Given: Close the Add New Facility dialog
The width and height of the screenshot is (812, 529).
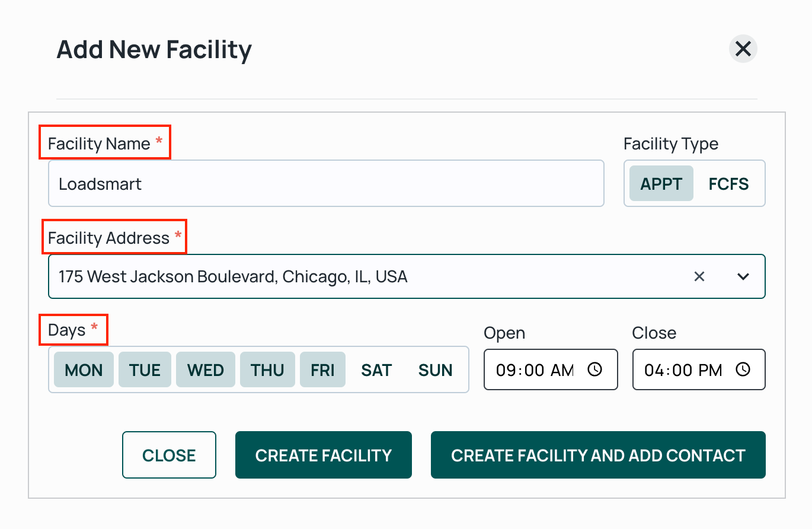Looking at the screenshot, I should tap(743, 49).
